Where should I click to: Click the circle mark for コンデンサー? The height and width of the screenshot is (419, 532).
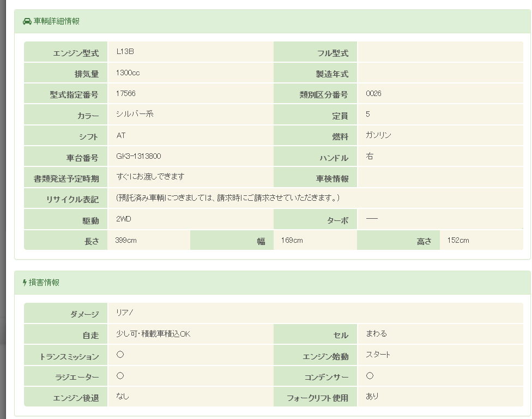tap(370, 376)
